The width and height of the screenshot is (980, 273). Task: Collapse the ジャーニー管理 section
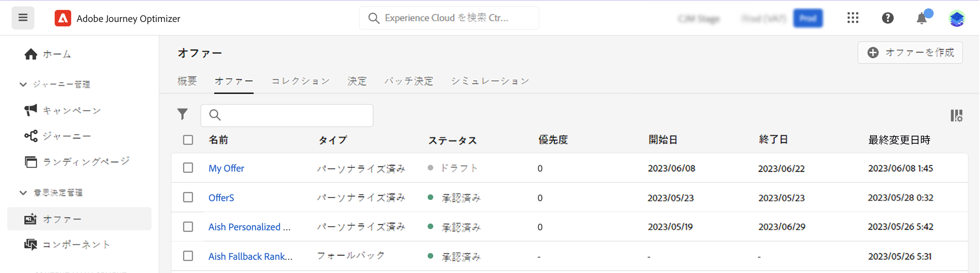pos(23,84)
